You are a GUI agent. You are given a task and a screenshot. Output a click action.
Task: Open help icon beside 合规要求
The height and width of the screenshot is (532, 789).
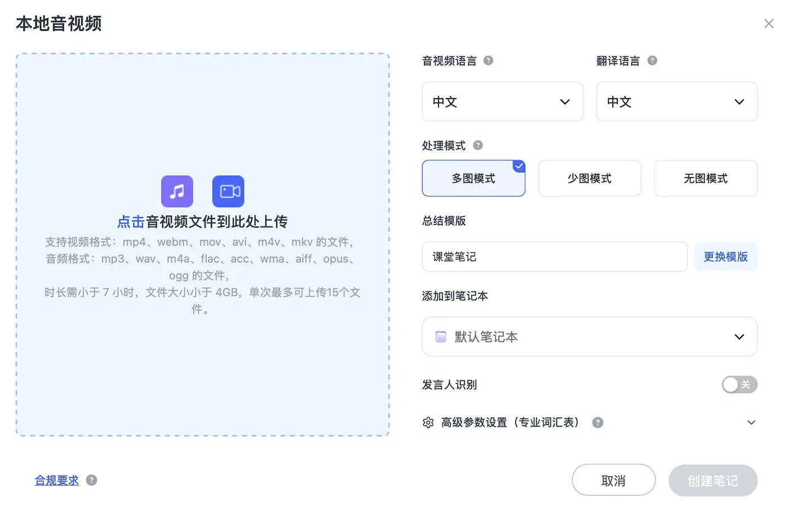pos(91,480)
